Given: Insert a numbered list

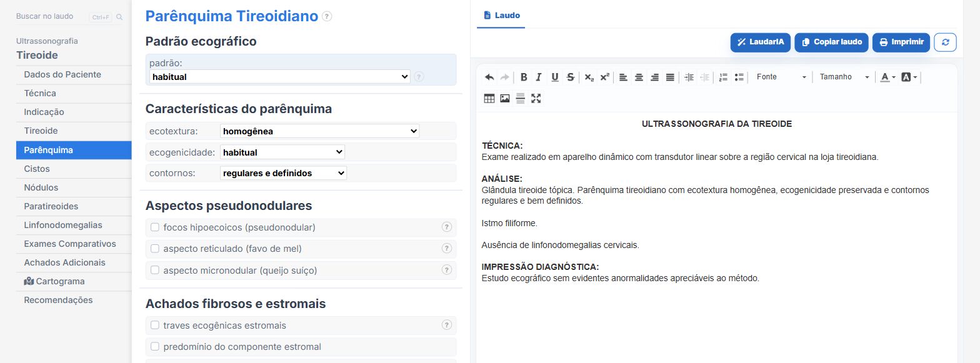Looking at the screenshot, I should pos(724,77).
